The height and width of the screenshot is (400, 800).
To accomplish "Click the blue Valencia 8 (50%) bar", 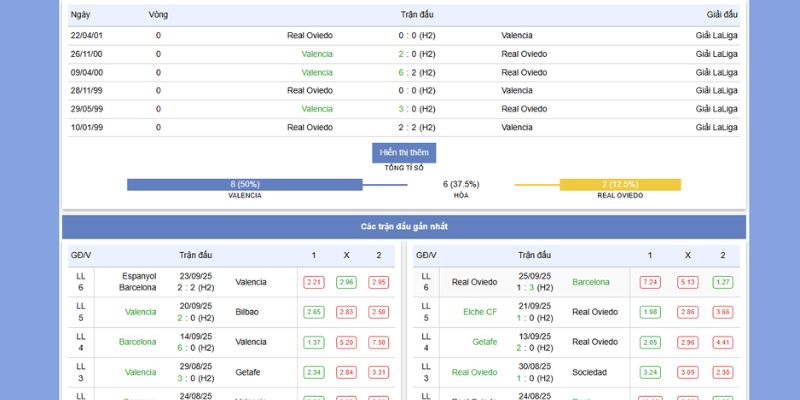I will pos(245,184).
